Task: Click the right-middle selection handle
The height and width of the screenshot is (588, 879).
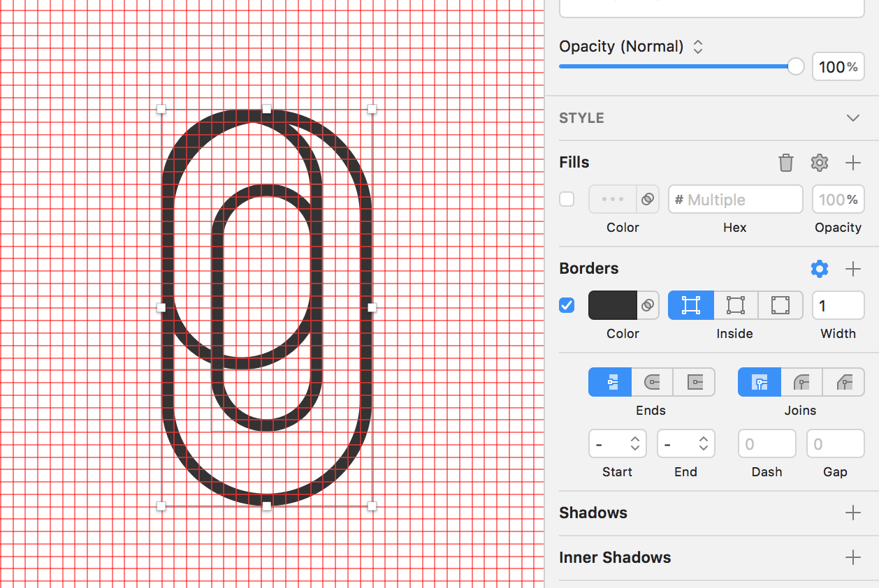Action: (372, 307)
